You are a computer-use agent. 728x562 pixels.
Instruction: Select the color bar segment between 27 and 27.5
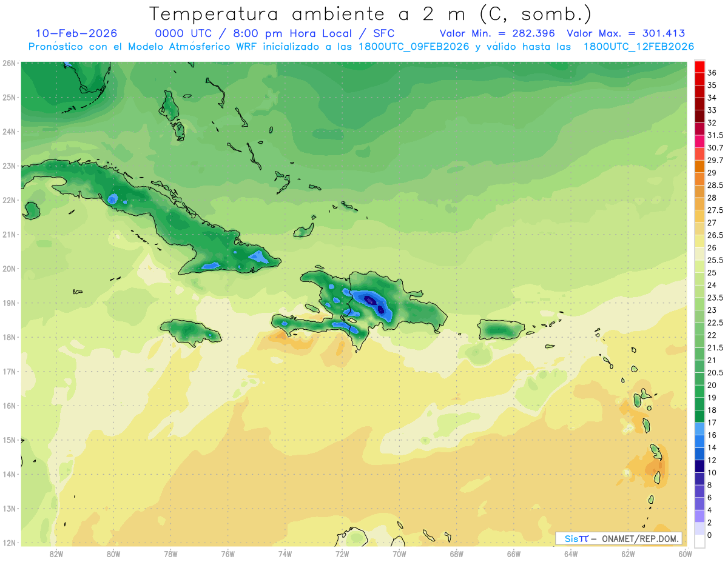pyautogui.click(x=699, y=216)
